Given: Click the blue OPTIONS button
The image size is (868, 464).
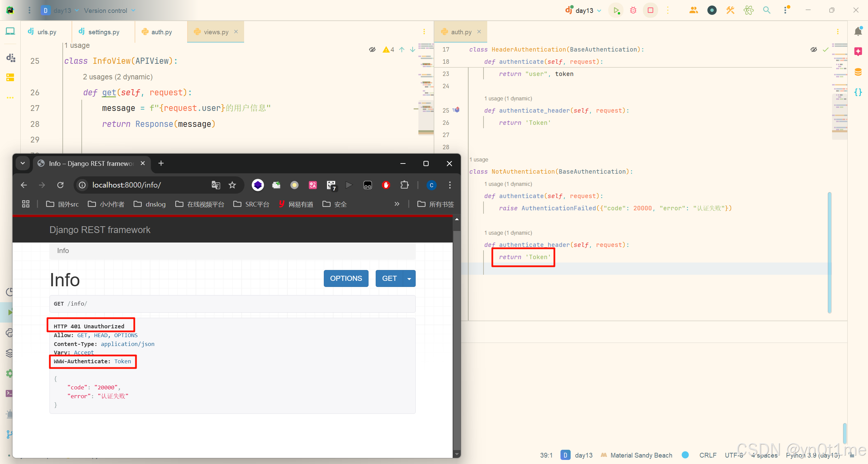Looking at the screenshot, I should click(x=346, y=278).
